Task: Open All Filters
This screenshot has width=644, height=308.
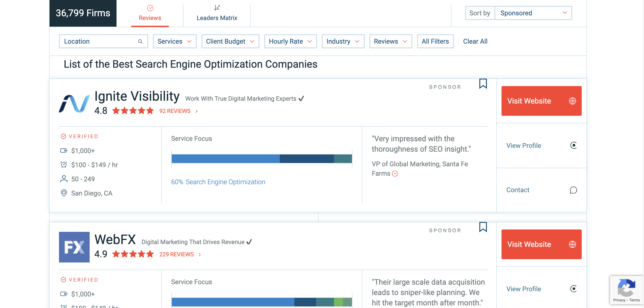Action: [x=435, y=41]
